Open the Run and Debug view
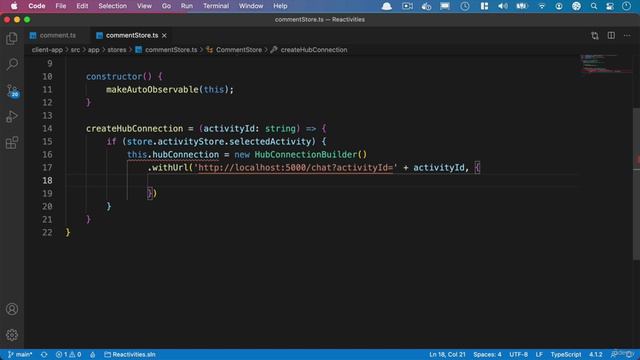Image resolution: width=640 pixels, height=360 pixels. [12, 117]
